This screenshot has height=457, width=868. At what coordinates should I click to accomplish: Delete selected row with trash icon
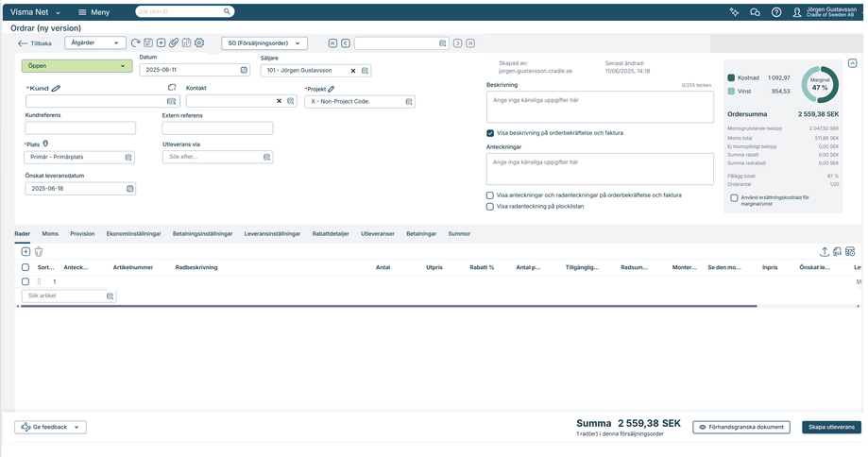39,252
